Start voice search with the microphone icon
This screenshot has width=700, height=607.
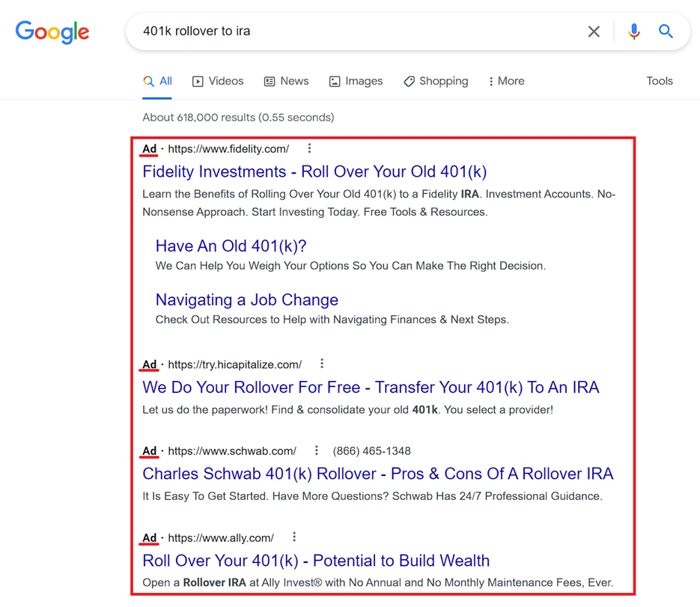pyautogui.click(x=634, y=31)
